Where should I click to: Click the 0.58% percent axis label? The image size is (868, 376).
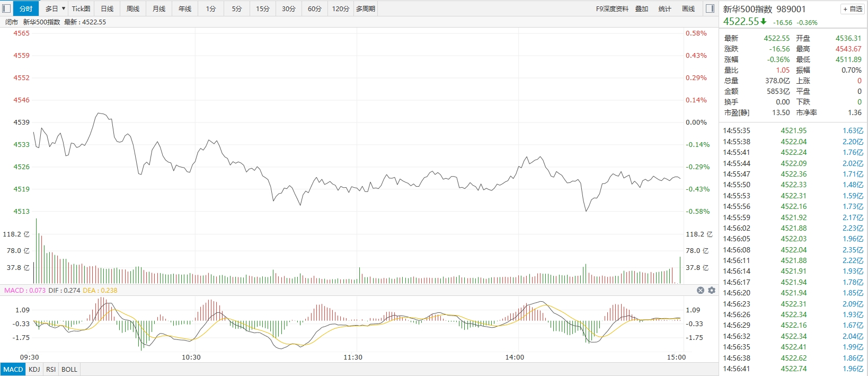click(696, 33)
